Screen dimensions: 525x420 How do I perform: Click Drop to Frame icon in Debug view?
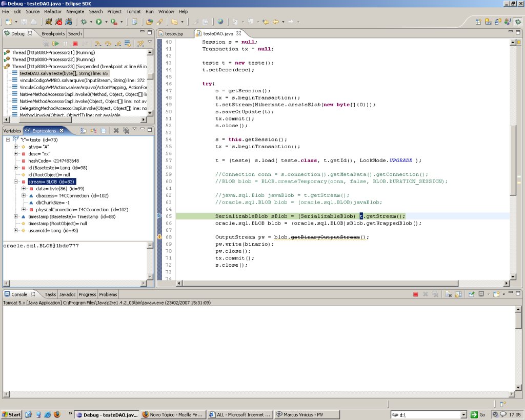click(x=128, y=44)
